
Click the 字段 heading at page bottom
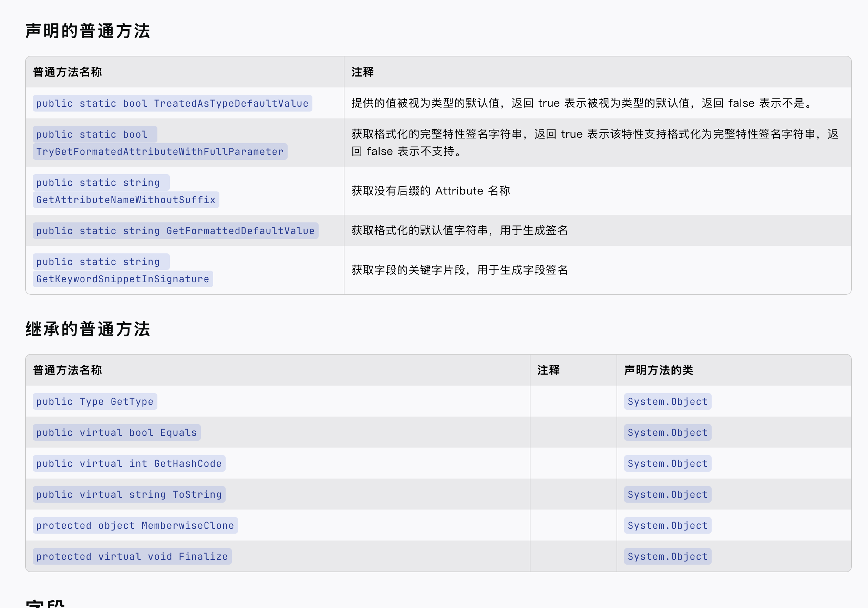(45, 604)
